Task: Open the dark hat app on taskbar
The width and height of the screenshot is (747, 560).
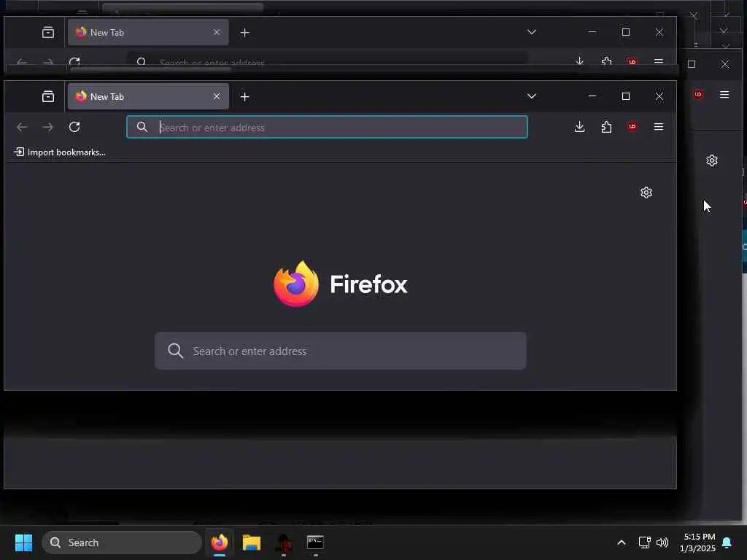Action: pos(284,542)
